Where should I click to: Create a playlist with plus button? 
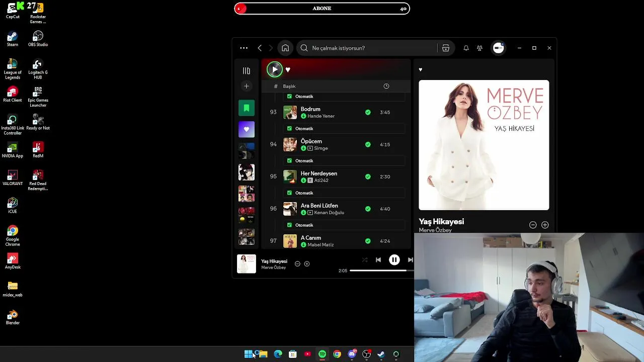[247, 86]
